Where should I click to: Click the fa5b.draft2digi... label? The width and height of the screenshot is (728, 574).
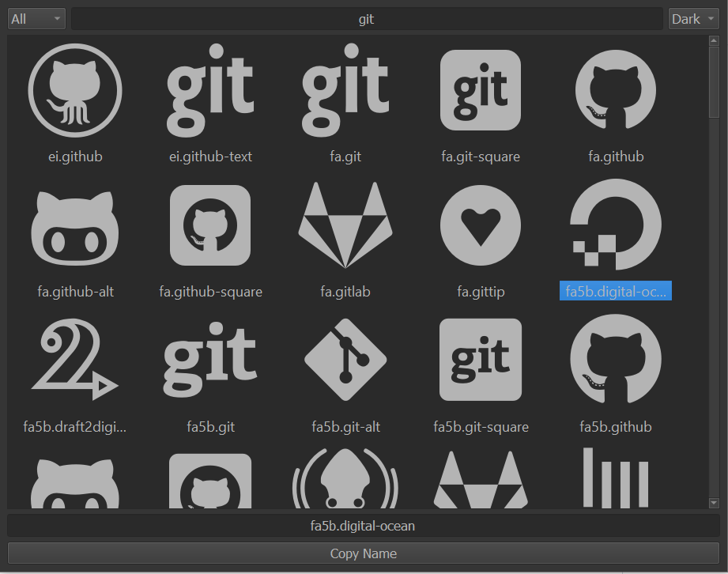tap(75, 427)
